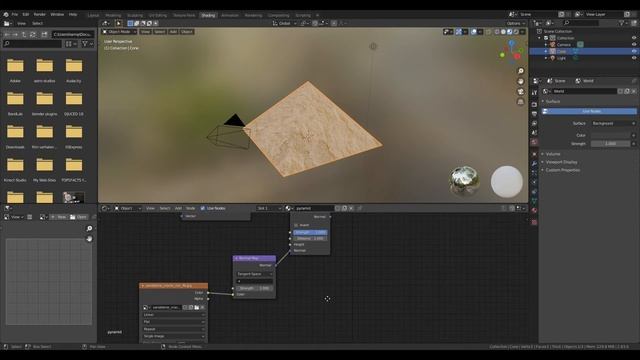
Task: Toggle visibility of Collection in outliner
Action: pyautogui.click(x=634, y=38)
